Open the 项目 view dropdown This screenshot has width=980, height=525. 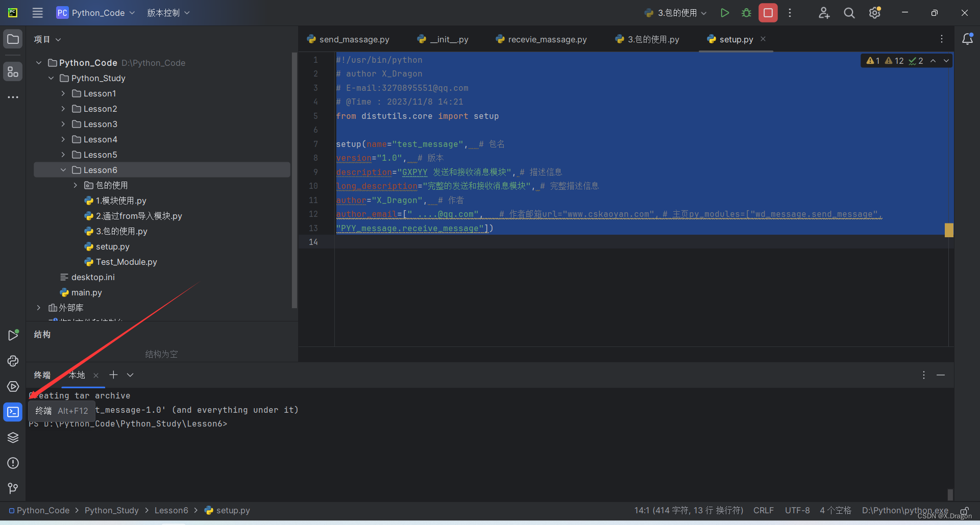47,39
